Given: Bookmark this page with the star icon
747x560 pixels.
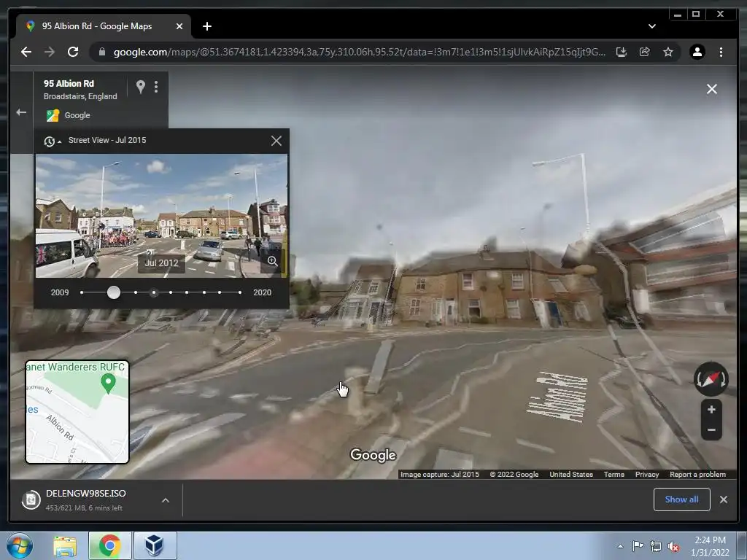Looking at the screenshot, I should point(668,52).
